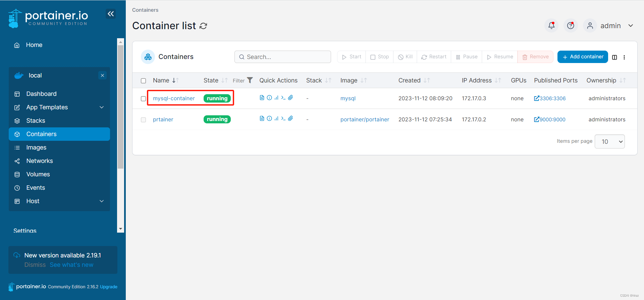The image size is (644, 300).
Task: Refresh the container list
Action: tap(203, 26)
